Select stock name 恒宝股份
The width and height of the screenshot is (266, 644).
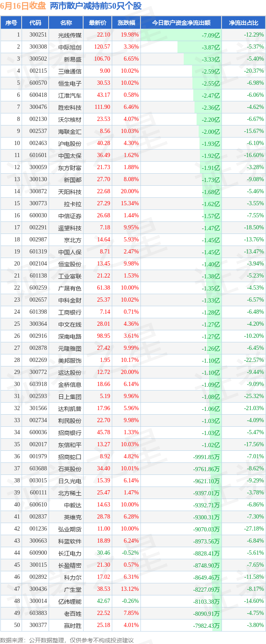tap(70, 264)
